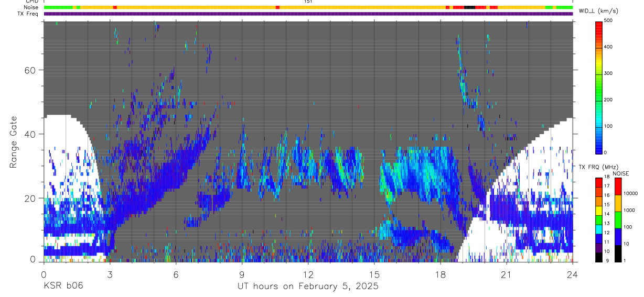Click the 'UT hours on February 5, 2025' label
The height and width of the screenshot is (297, 644).
tap(308, 286)
